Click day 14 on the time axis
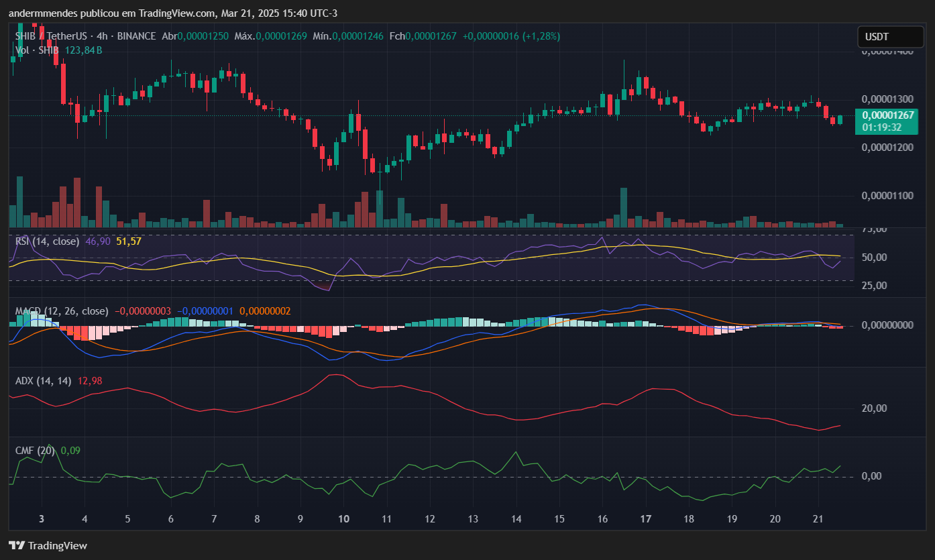935x560 pixels. (x=516, y=519)
